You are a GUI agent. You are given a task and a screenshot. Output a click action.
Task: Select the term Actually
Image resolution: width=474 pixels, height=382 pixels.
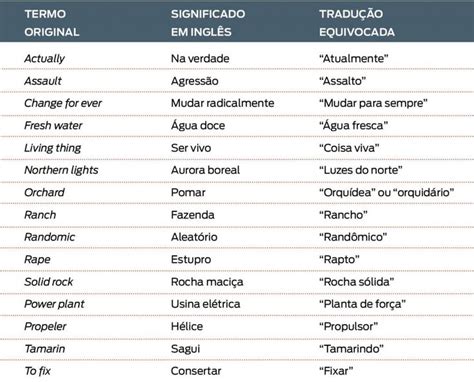44,59
